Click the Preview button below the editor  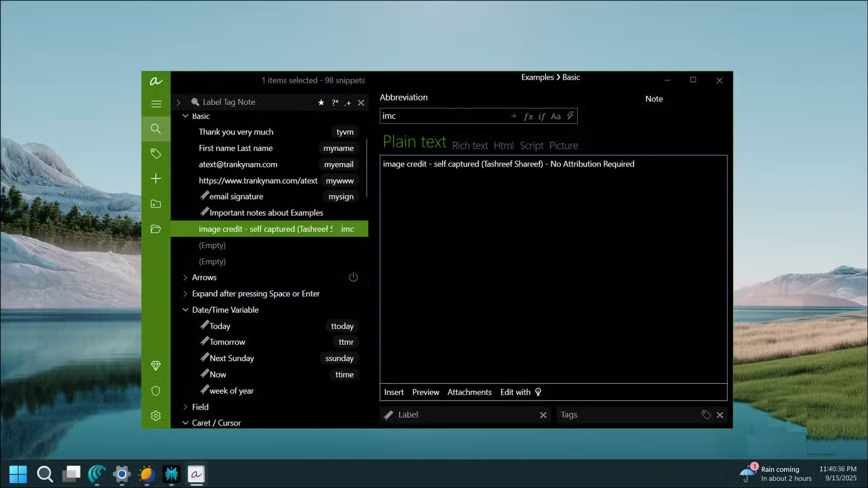pyautogui.click(x=425, y=392)
